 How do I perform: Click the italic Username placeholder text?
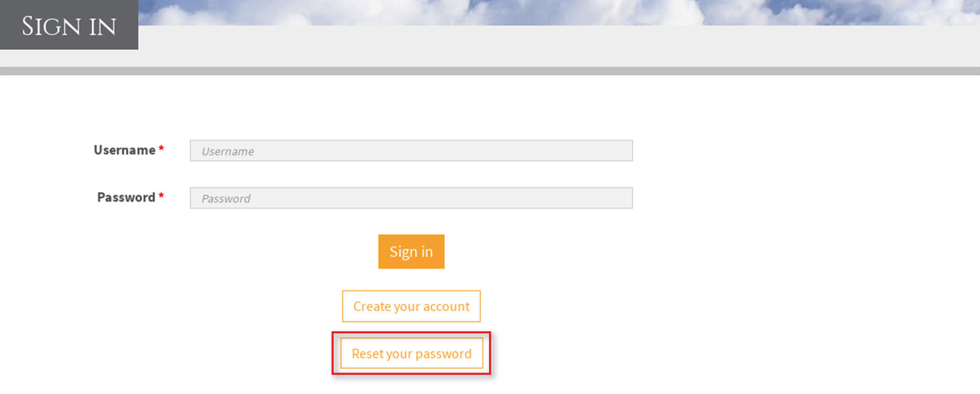point(228,151)
